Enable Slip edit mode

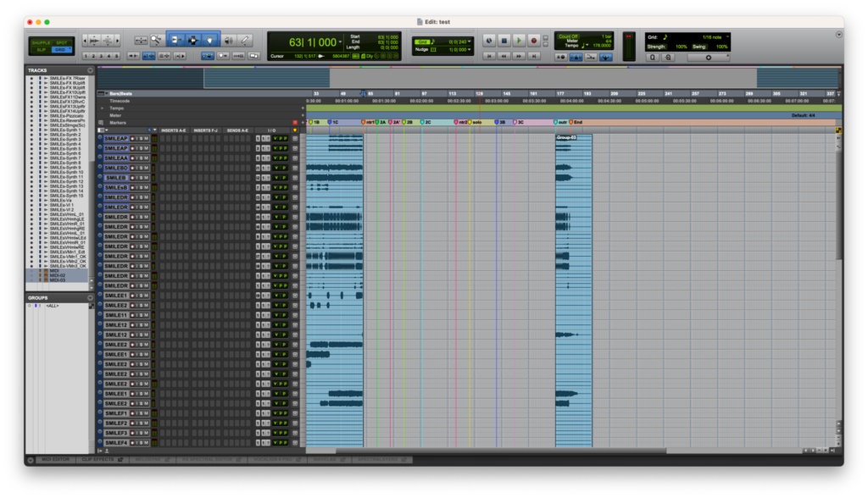(41, 50)
